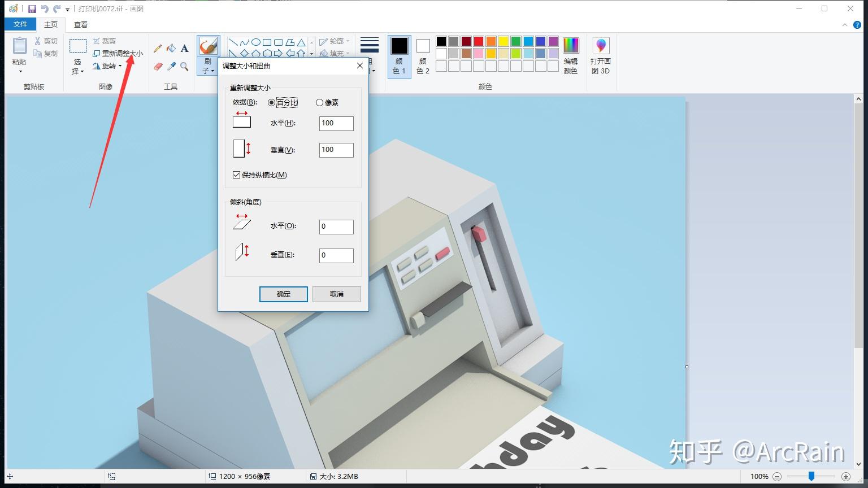Switch to the 查看 ribbon tab

coord(81,24)
